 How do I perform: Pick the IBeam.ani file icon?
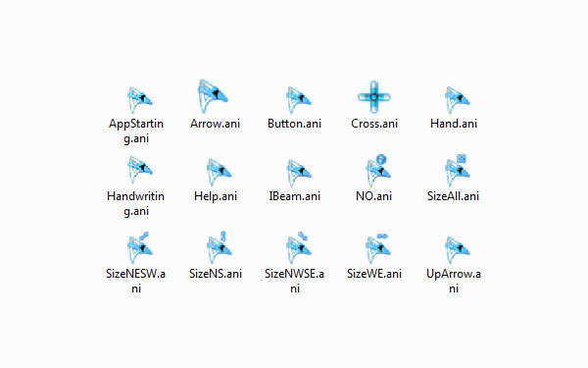pyautogui.click(x=298, y=173)
